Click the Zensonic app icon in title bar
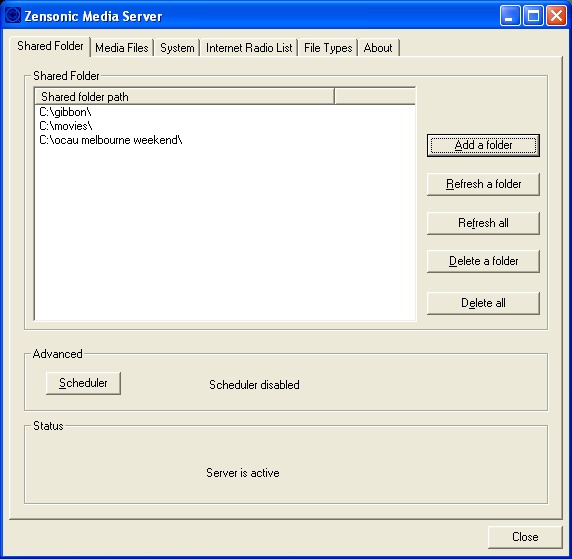Screen dimensions: 572x559 point(13,15)
